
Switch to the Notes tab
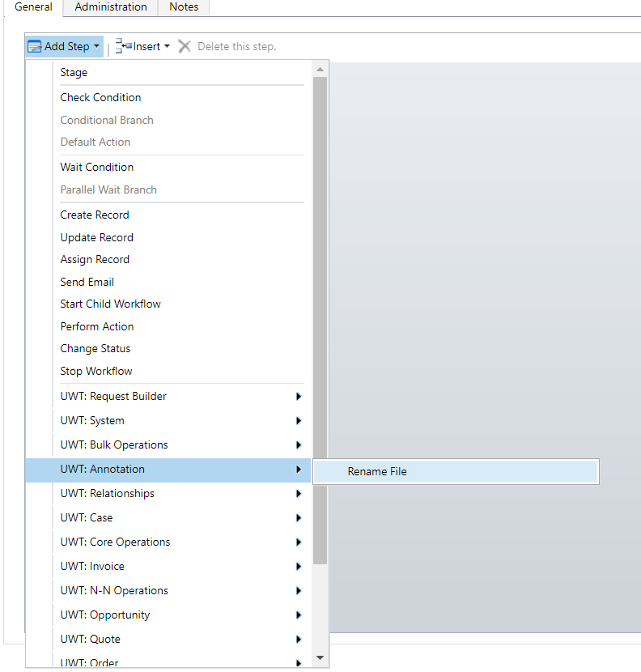pyautogui.click(x=184, y=7)
